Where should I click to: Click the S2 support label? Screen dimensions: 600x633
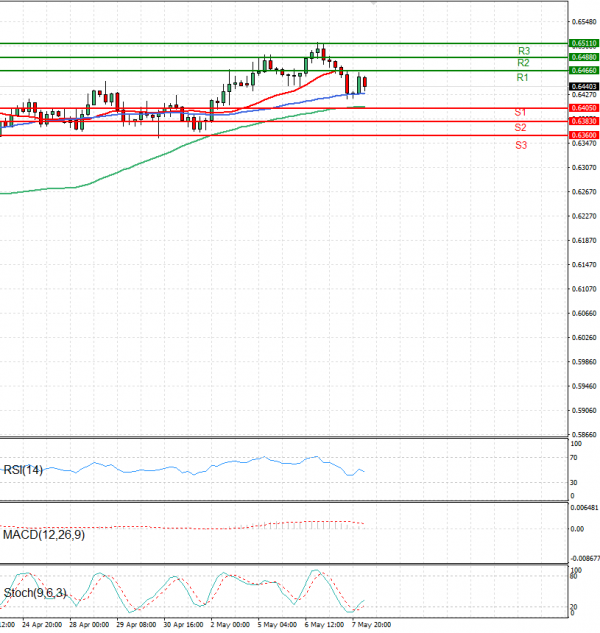(x=521, y=128)
